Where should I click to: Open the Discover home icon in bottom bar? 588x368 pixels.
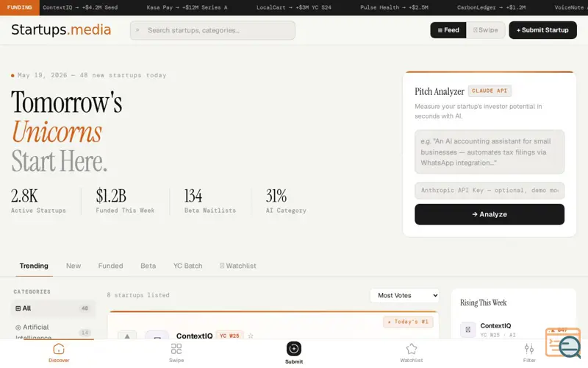coord(59,349)
